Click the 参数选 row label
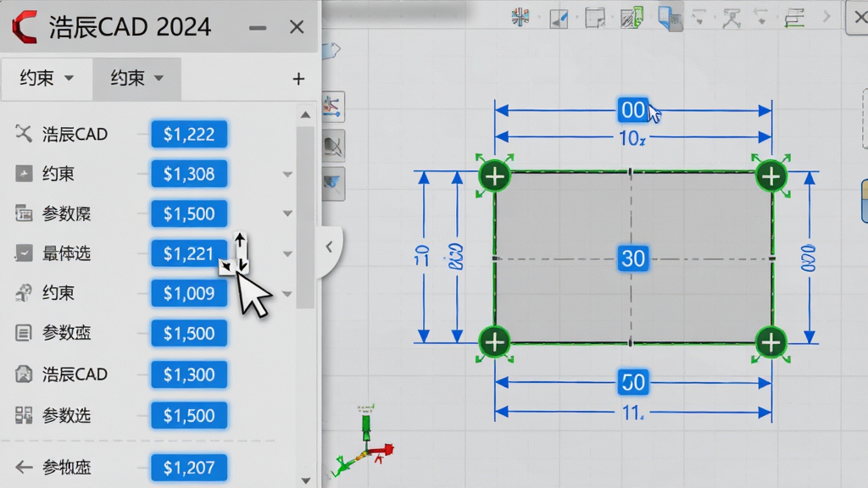 pos(66,415)
